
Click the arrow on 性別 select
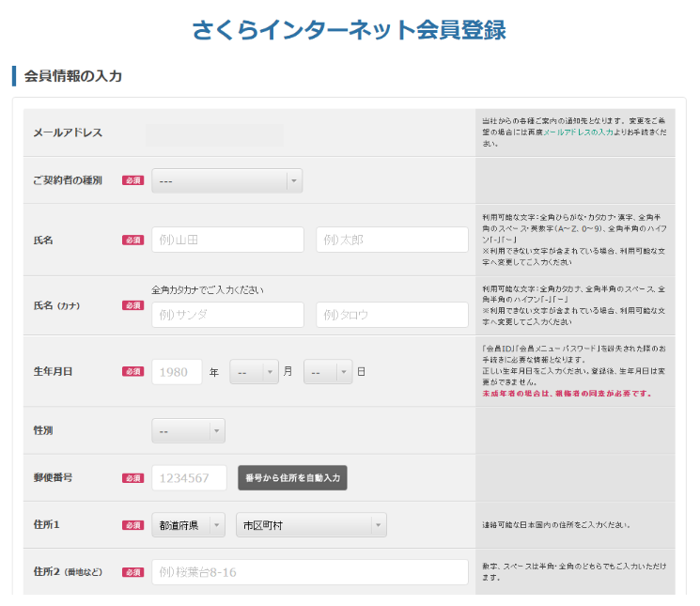pos(216,431)
